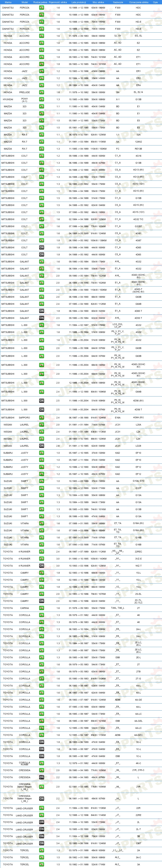
Task: Click engine code 4A-GEL
Action: pos(138,721)
